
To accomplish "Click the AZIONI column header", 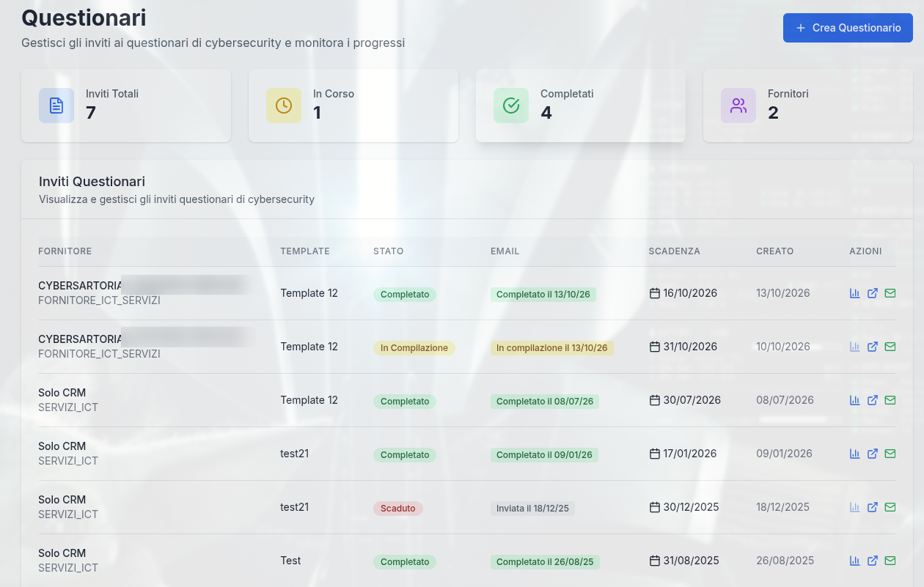I will 866,251.
